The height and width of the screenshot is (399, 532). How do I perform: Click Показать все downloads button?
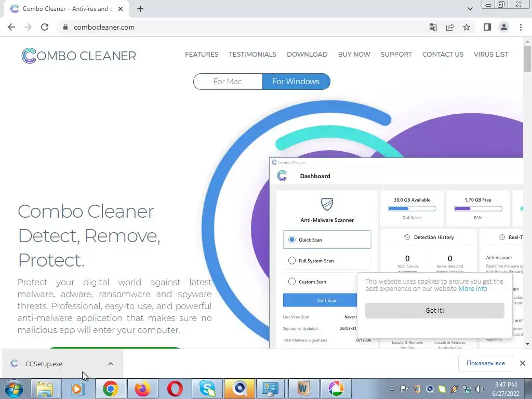[x=486, y=363]
